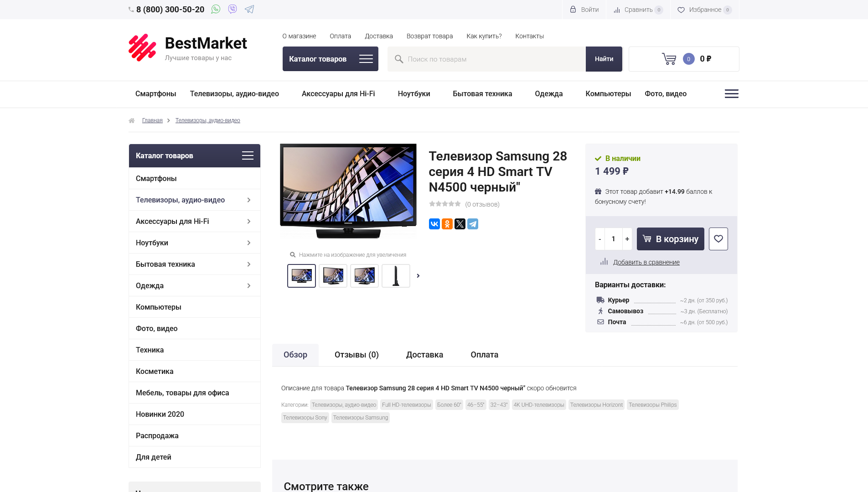Open Full HD-телевизоры category tag
The height and width of the screenshot is (492, 868).
coord(407,405)
